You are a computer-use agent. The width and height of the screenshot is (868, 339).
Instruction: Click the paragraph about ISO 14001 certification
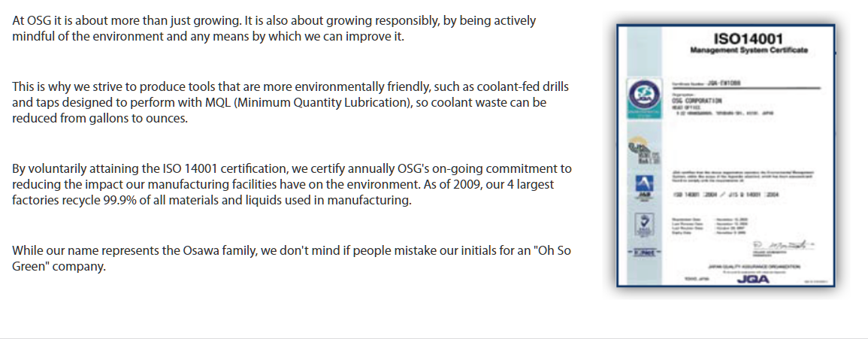pyautogui.click(x=292, y=184)
